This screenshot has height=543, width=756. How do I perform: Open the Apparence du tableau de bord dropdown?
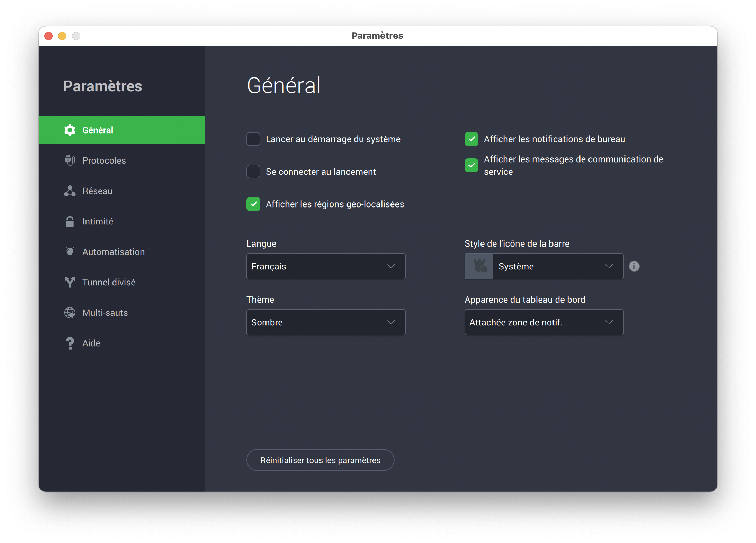click(x=544, y=322)
